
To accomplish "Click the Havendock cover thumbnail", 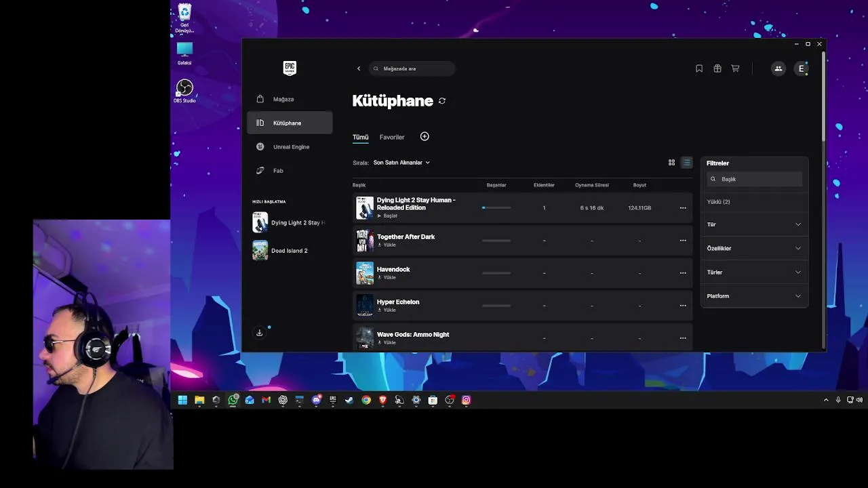I will [365, 273].
